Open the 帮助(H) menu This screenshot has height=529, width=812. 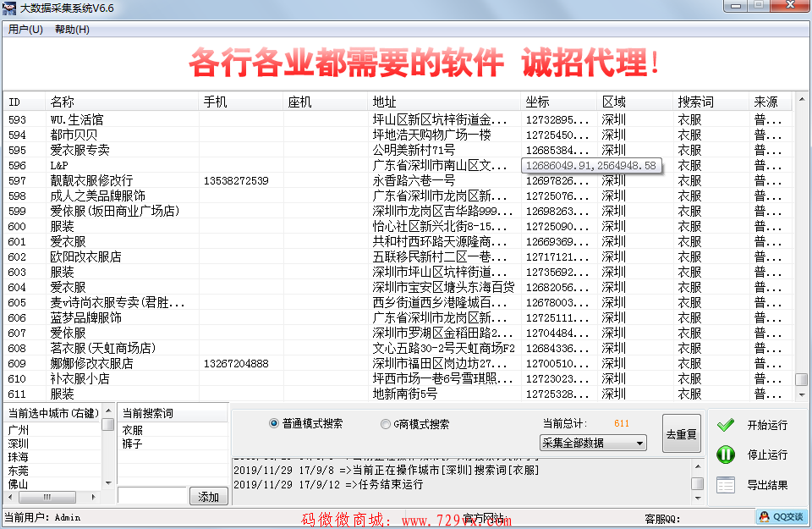[72, 30]
